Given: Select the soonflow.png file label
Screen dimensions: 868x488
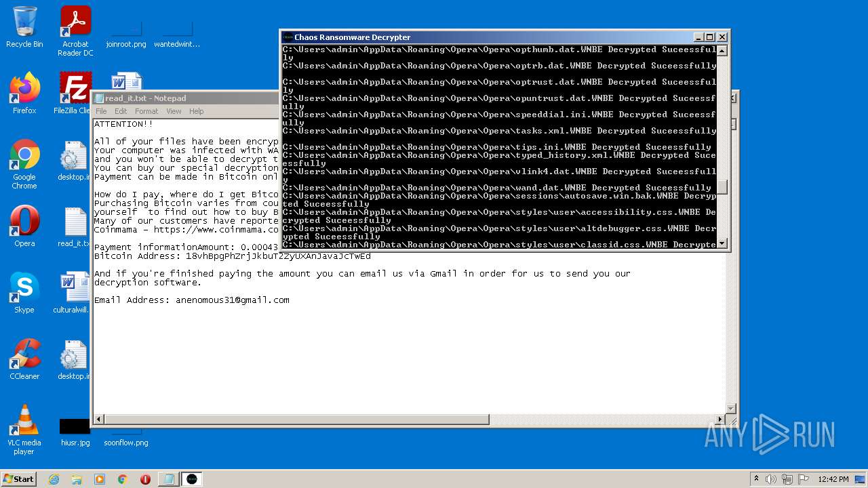Looking at the screenshot, I should point(126,443).
